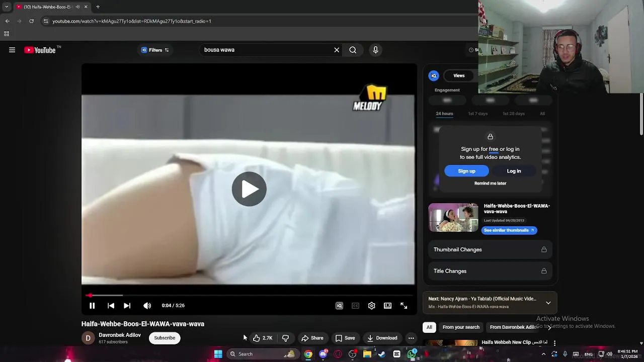Select the All analytics time range tab

tap(542, 114)
